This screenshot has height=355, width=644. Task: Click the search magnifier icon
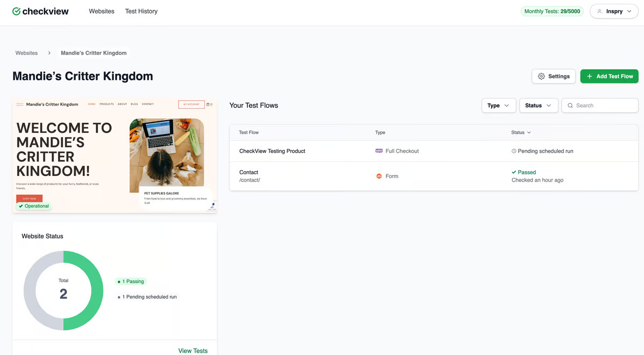pyautogui.click(x=570, y=105)
